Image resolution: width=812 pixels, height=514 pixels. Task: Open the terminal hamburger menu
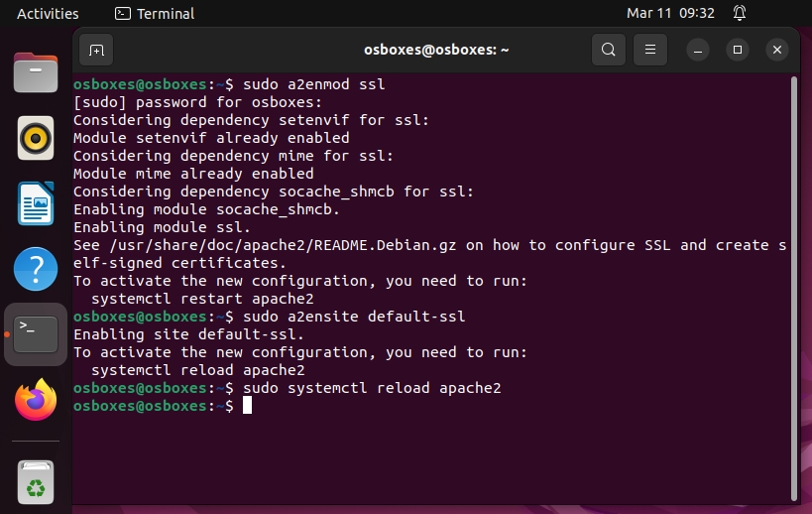tap(649, 49)
